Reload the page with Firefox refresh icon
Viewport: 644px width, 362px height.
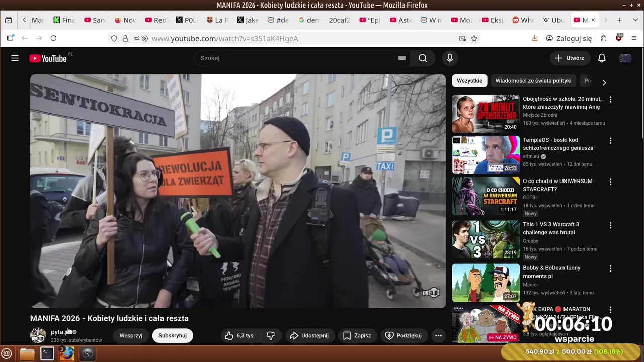(53, 38)
